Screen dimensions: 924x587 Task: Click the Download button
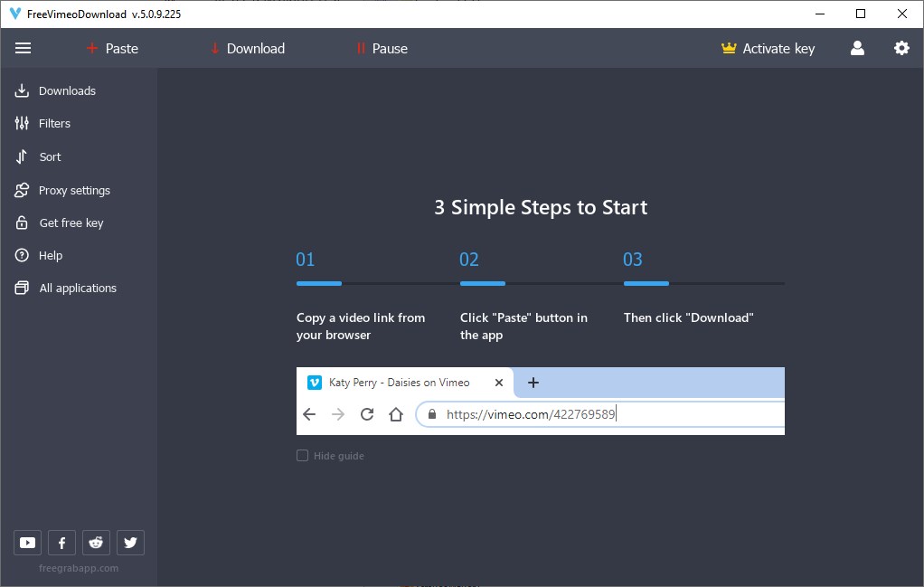click(x=247, y=48)
